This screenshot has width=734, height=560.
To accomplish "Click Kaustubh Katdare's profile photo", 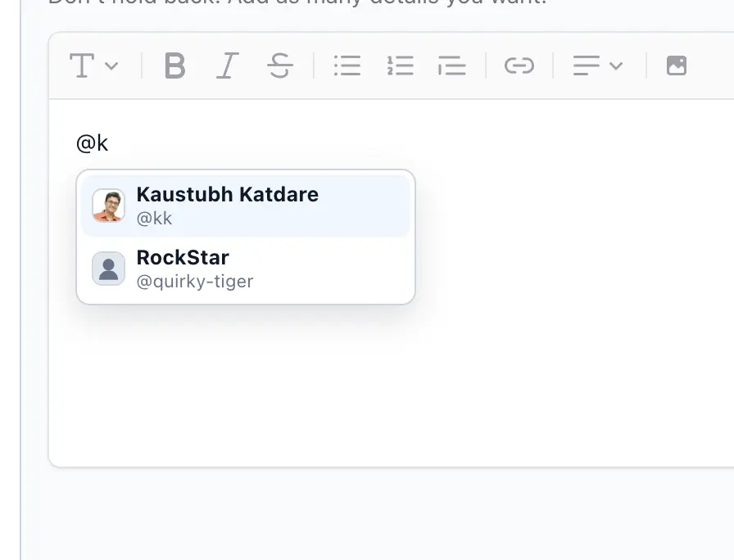I will 108,205.
